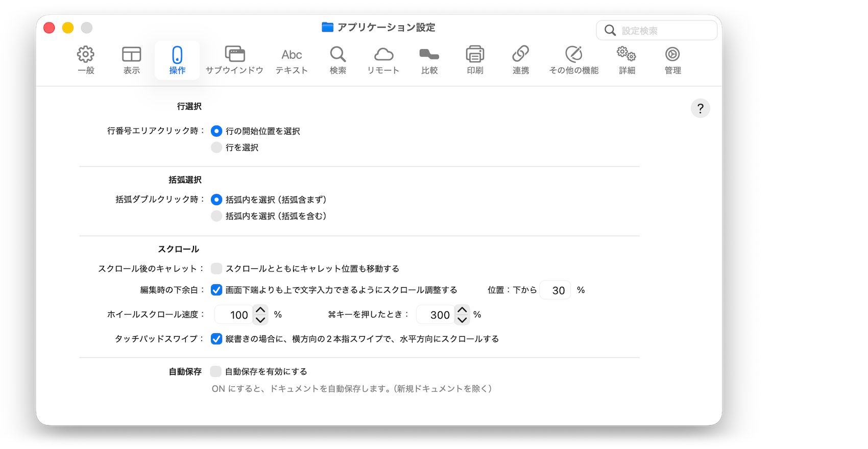Switch to the 表示 (Display) settings pane
The height and width of the screenshot is (449, 868).
[131, 60]
